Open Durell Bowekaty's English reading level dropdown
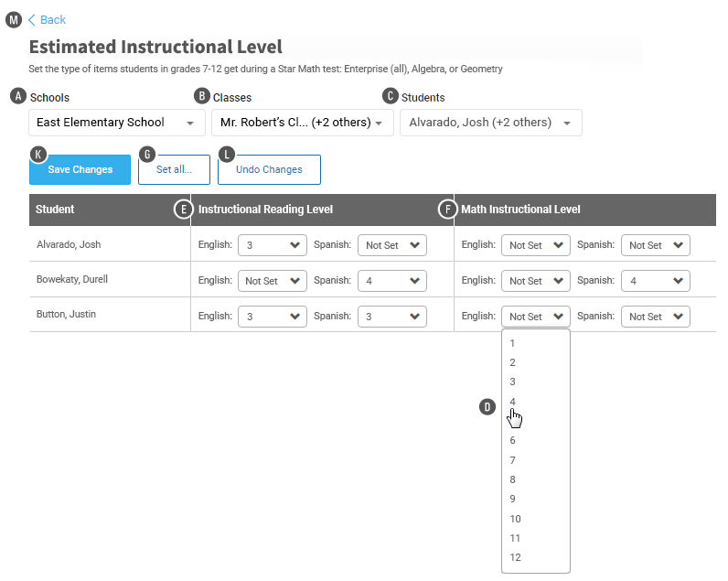The height and width of the screenshot is (581, 728). tap(272, 281)
